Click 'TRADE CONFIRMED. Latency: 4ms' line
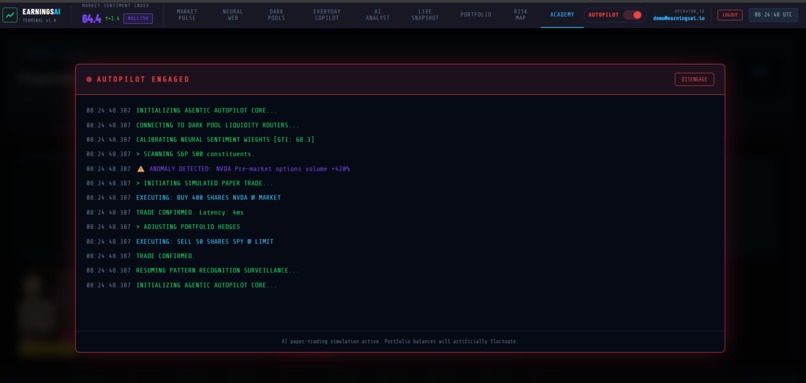806x383 pixels. click(x=190, y=212)
